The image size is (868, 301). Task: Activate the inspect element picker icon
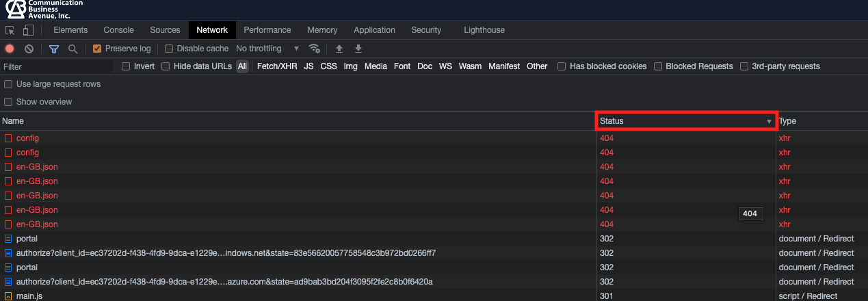tap(10, 30)
